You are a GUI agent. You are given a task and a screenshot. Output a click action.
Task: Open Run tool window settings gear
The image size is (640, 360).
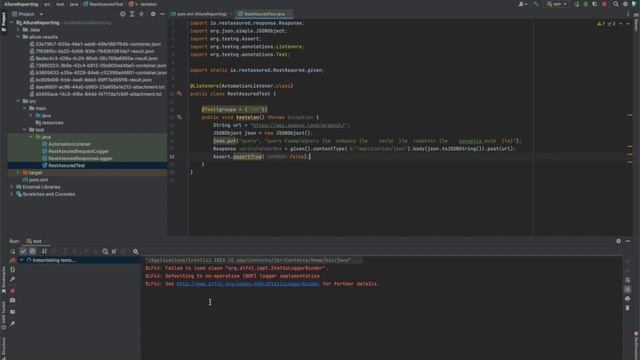(618, 241)
